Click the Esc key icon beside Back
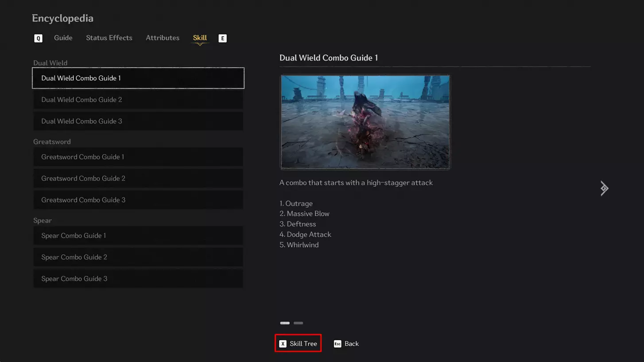Screen dimensions: 644x362 click(338, 344)
